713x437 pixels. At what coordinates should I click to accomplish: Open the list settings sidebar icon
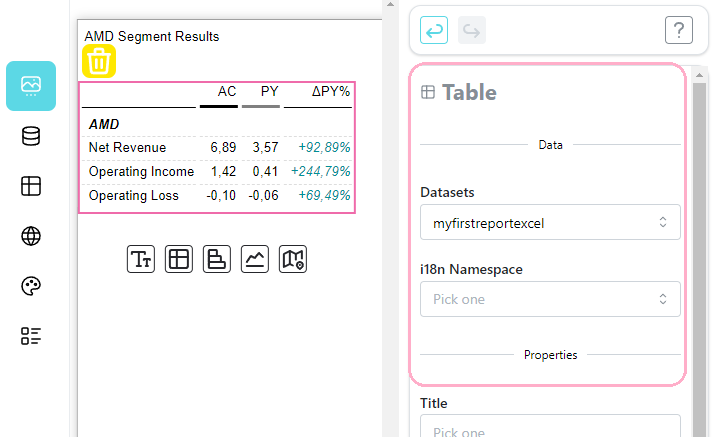pyautogui.click(x=31, y=336)
